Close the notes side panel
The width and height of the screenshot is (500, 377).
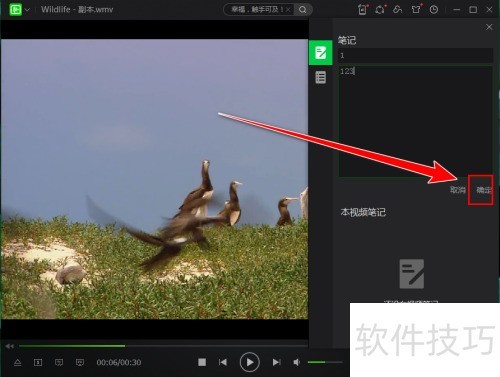[489, 27]
